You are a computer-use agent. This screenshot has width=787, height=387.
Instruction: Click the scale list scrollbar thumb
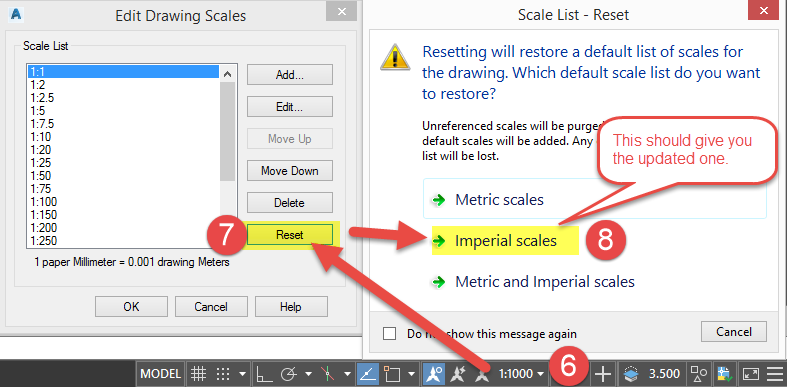pyautogui.click(x=227, y=132)
